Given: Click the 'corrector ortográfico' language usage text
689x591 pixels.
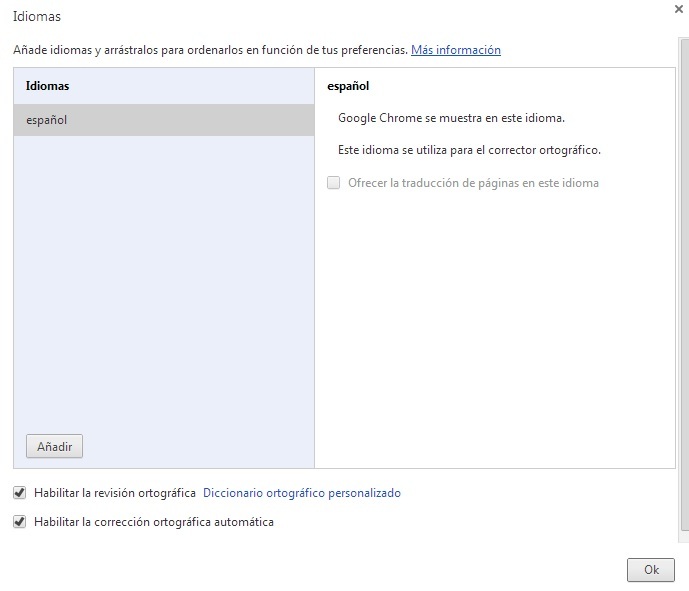Looking at the screenshot, I should tap(469, 150).
